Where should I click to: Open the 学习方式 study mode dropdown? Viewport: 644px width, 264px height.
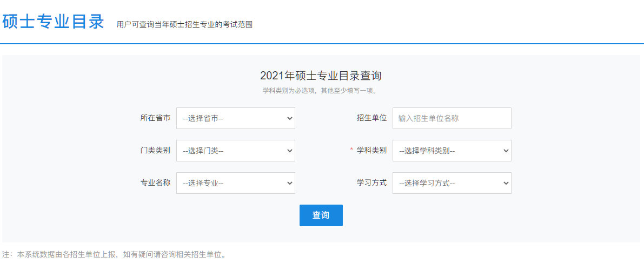(x=452, y=183)
